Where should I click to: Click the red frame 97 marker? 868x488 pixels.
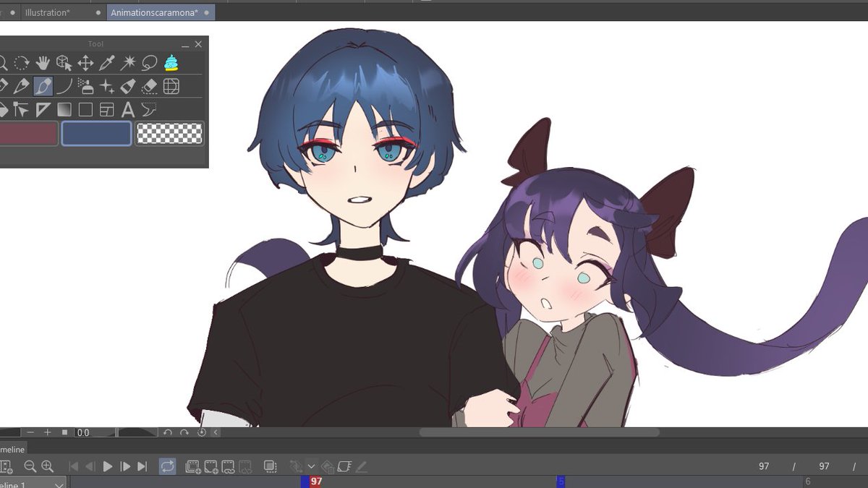coord(316,481)
